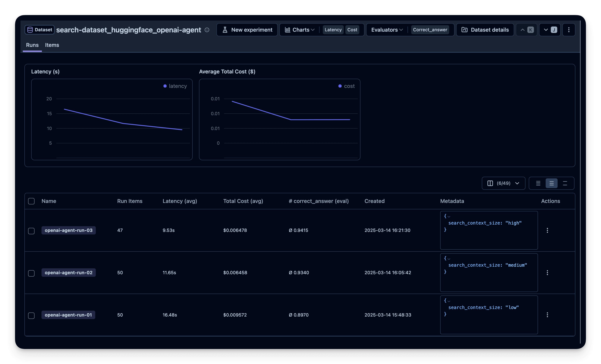Open the (6/49) column selector dropdown
Screen dimensions: 601x364
(x=503, y=183)
